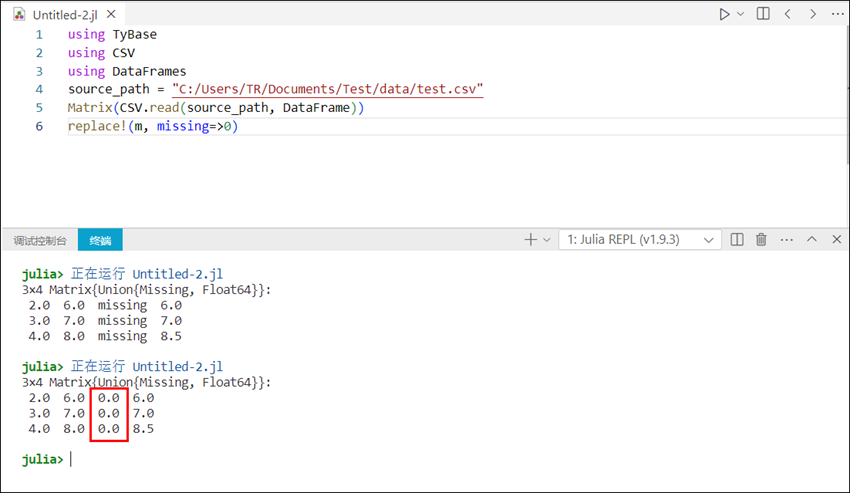Open run options dropdown beside play icon

(x=740, y=14)
